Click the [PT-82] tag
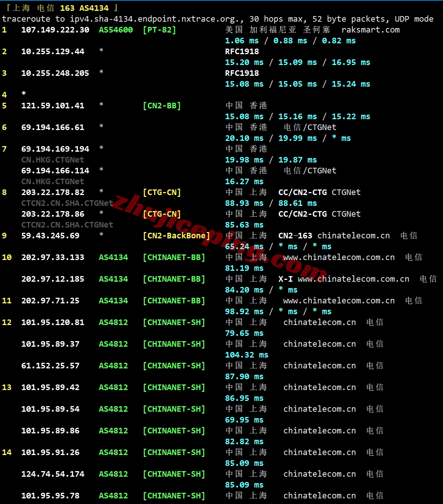Viewport: 443px width, 504px height. (159, 30)
